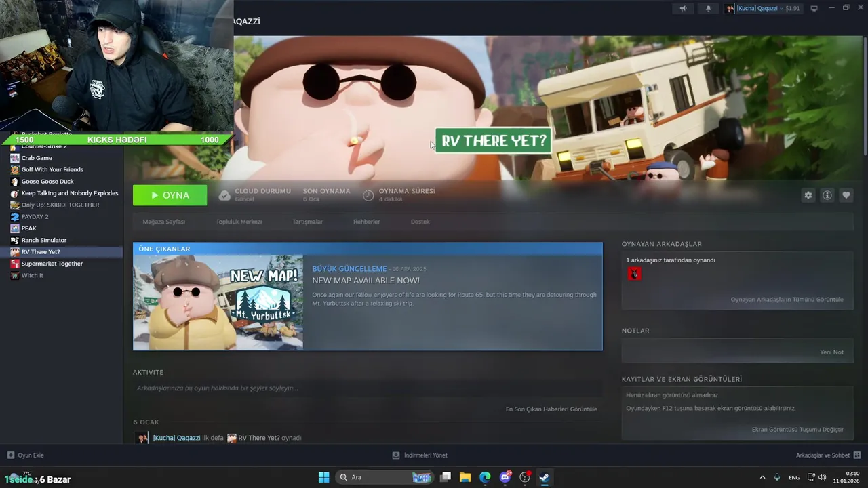868x488 pixels.
Task: Open the Destek tab
Action: 420,222
